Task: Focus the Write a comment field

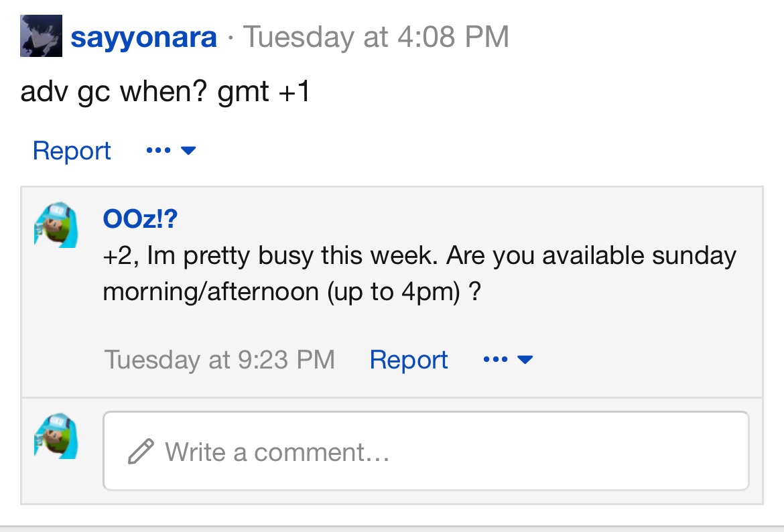Action: pos(426,451)
